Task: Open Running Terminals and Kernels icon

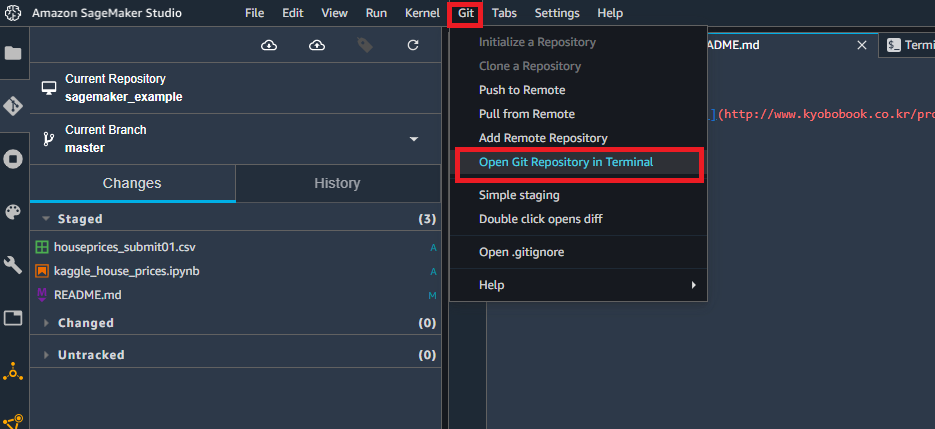Action: (13, 159)
